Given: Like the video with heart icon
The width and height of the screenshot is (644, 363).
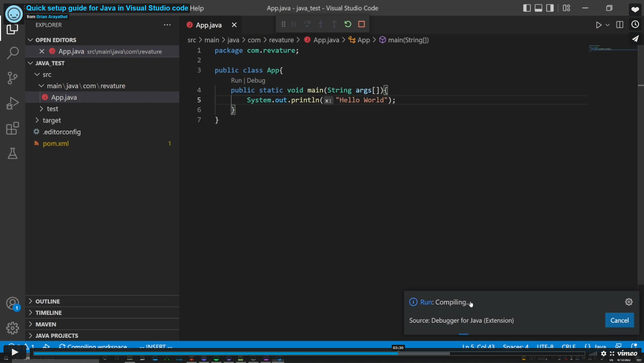Looking at the screenshot, I should pos(635,9).
